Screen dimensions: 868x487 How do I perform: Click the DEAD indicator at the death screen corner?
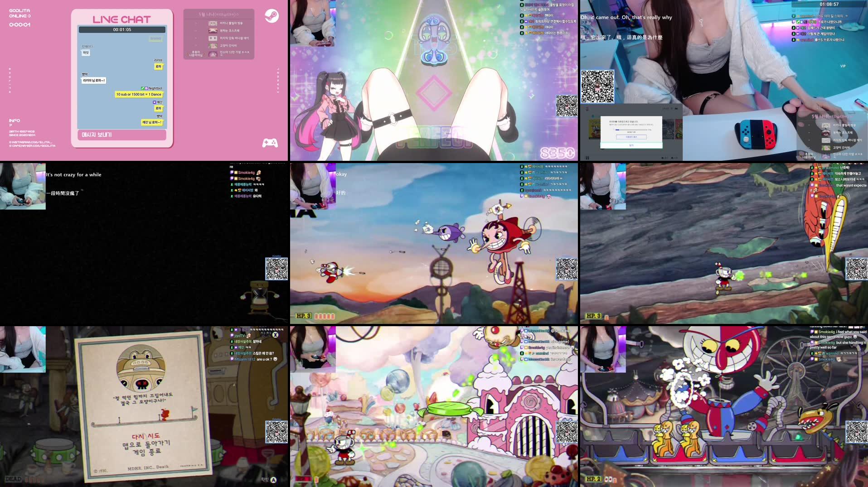(x=14, y=479)
